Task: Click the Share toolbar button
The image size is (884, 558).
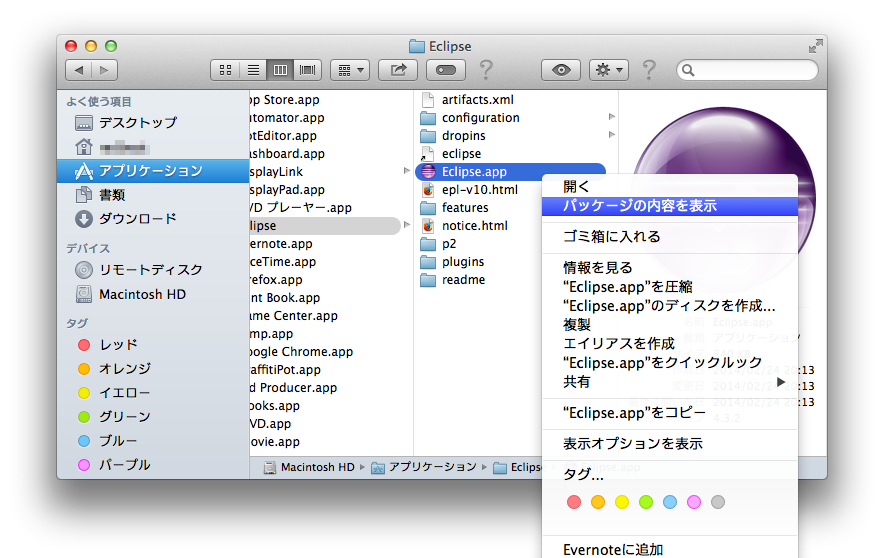Action: tap(398, 70)
